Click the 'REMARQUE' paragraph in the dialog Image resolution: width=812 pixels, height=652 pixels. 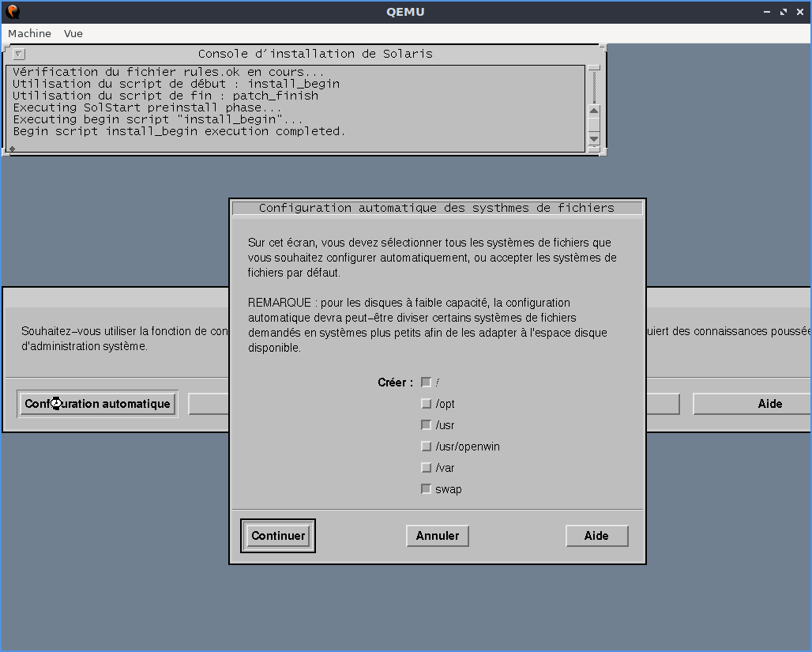click(x=427, y=325)
